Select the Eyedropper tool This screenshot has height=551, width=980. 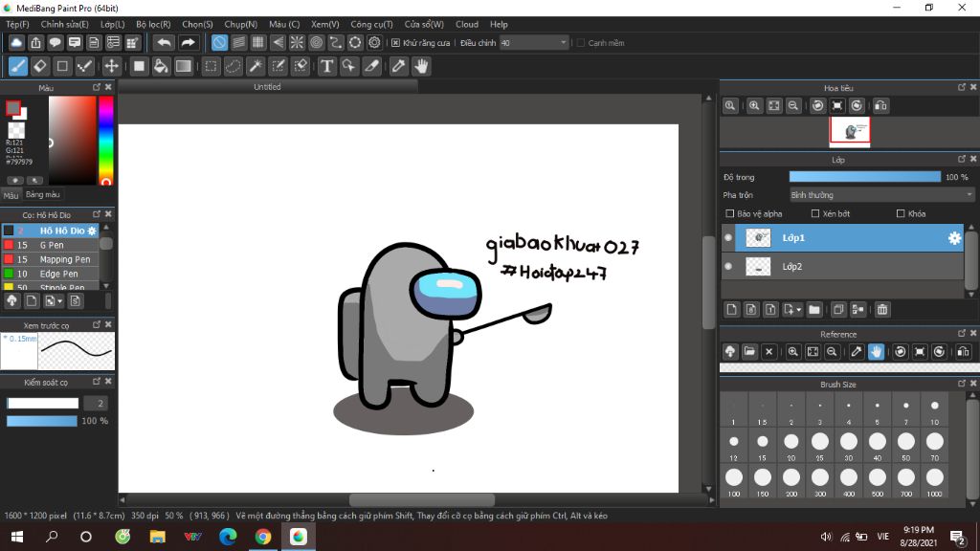click(398, 66)
